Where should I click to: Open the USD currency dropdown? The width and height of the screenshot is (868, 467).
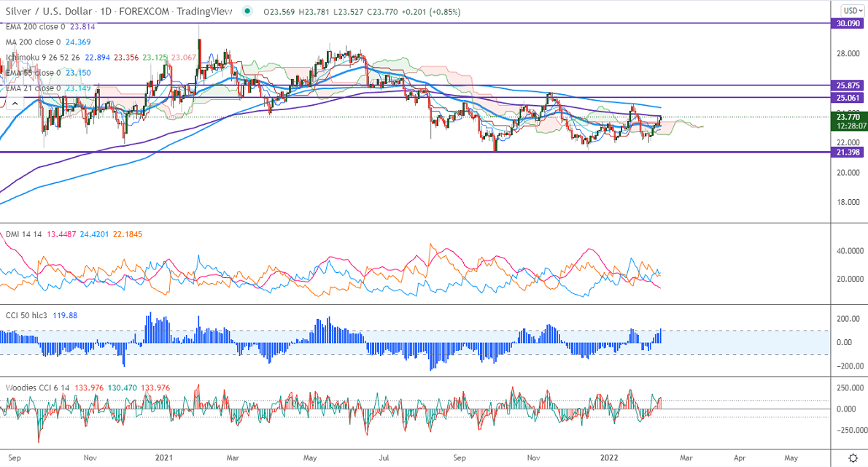point(853,11)
